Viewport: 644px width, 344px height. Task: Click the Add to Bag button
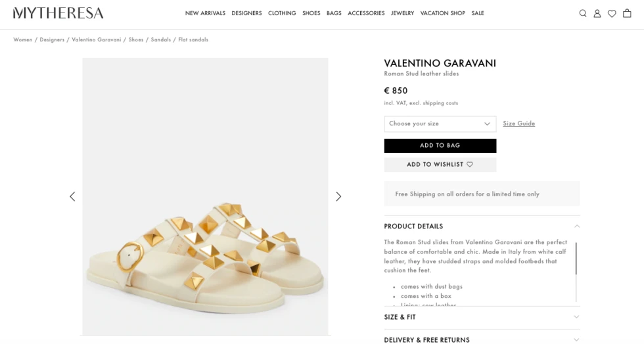click(440, 146)
